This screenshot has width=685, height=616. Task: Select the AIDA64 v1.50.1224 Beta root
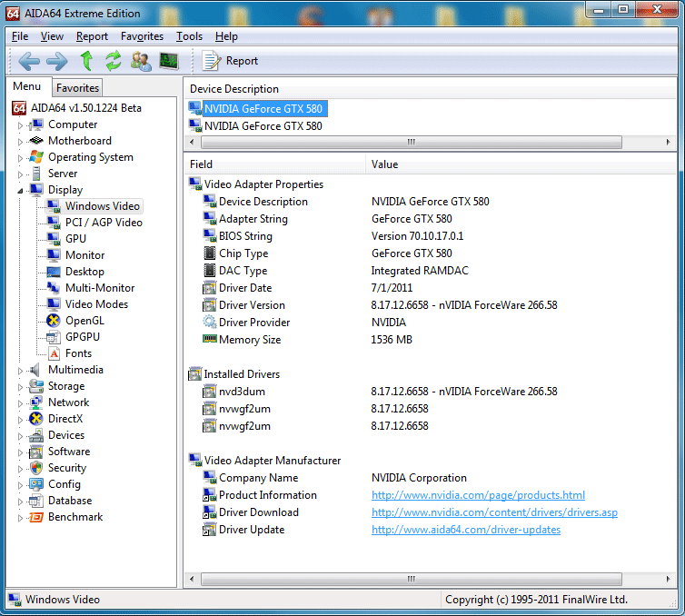86,108
